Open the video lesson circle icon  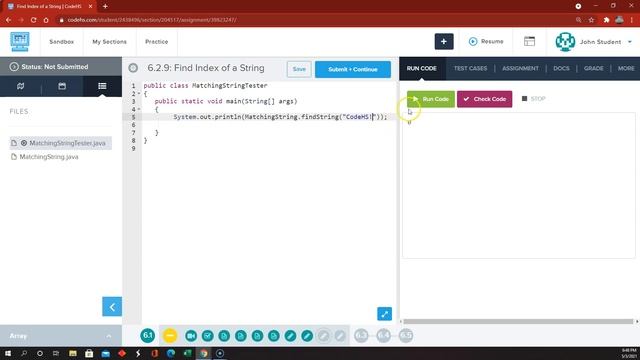[x=191, y=336]
